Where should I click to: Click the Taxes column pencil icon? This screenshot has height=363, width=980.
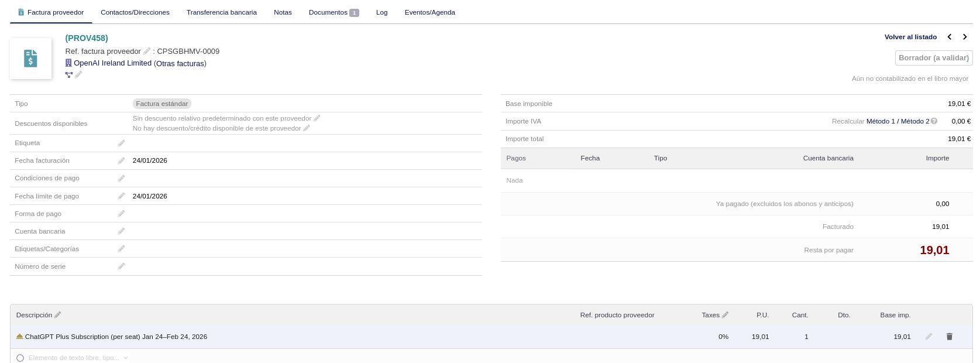(x=725, y=315)
